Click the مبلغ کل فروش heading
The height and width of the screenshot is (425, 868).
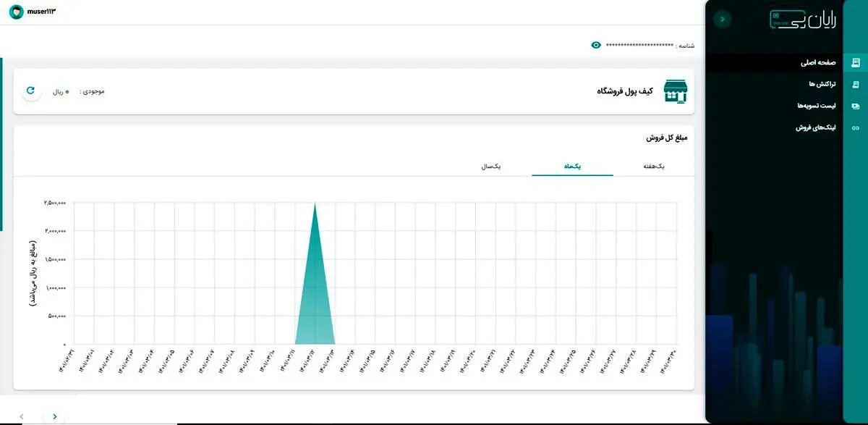[x=666, y=137]
